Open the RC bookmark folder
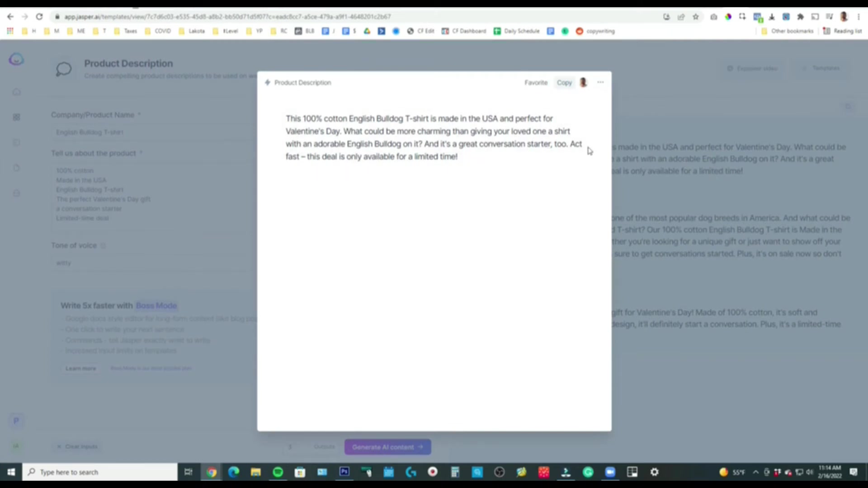Screen dimensions: 868x488 (279, 31)
